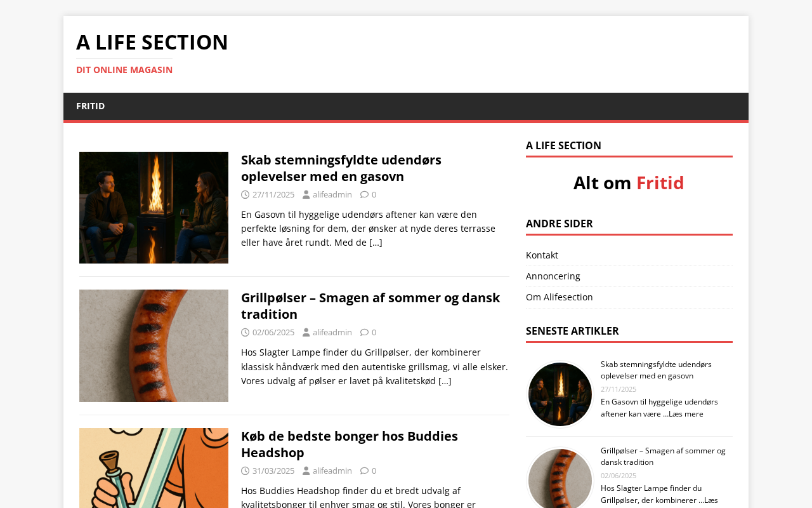Click the comment bubble icon on the Grillpølser article

click(364, 333)
